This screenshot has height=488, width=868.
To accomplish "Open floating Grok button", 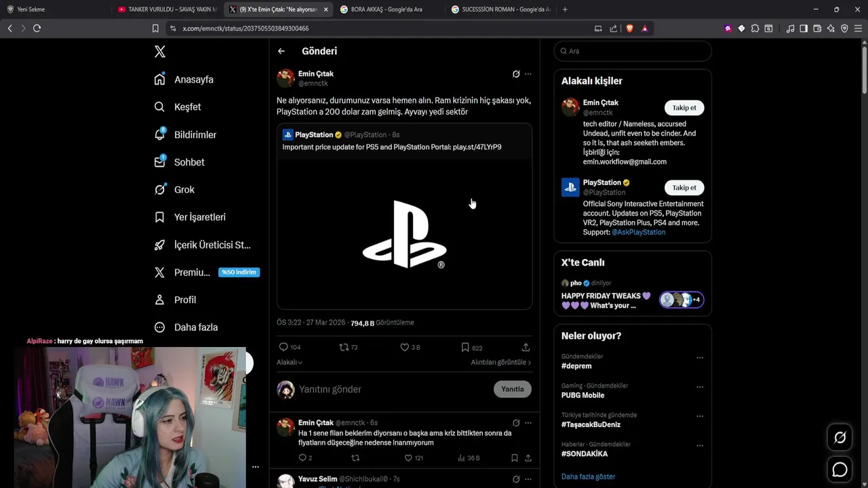I will [x=840, y=438].
